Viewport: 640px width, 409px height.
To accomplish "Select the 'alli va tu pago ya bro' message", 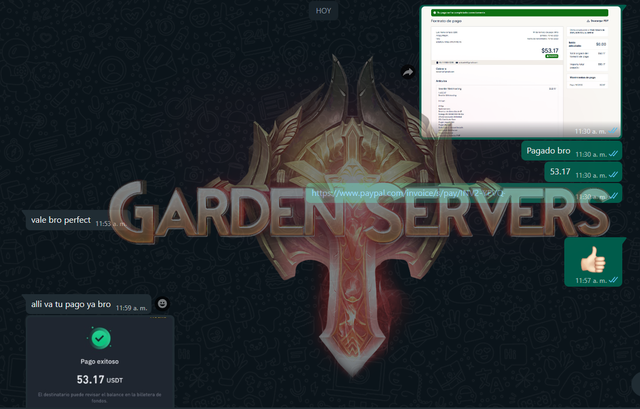I will coord(89,305).
